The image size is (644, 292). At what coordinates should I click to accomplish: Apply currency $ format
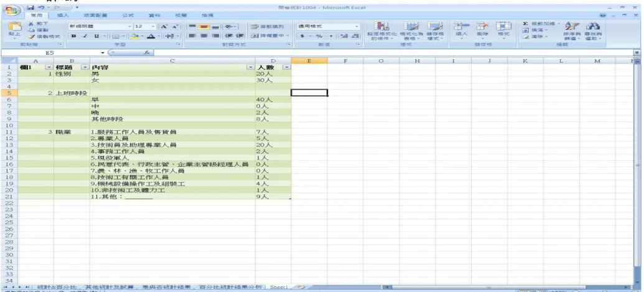click(x=302, y=36)
